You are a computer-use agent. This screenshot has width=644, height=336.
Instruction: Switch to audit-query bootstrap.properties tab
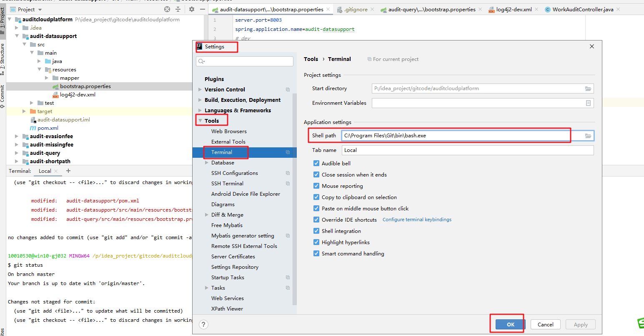pyautogui.click(x=431, y=9)
